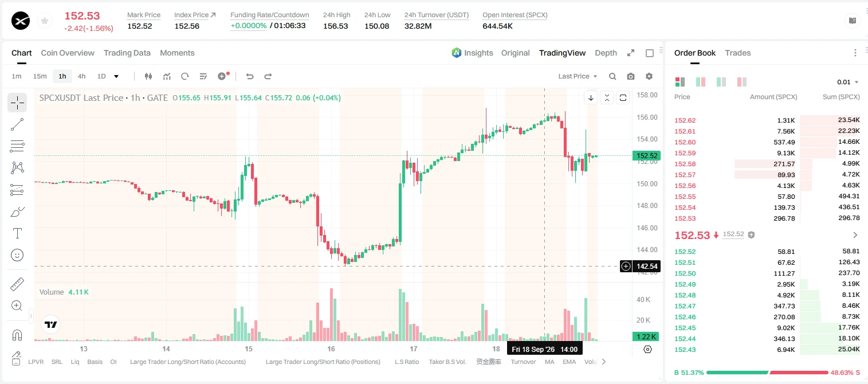868x384 pixels.
Task: Click the buy/sell ratio bar
Action: [767, 373]
